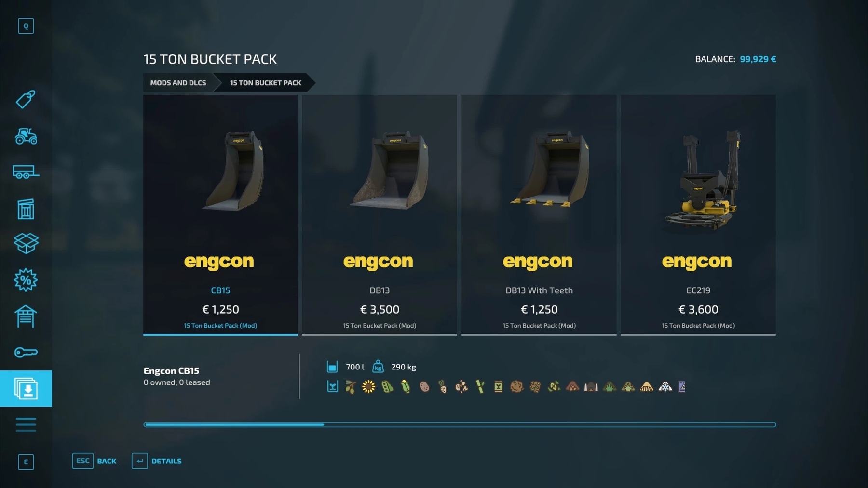Select the pallets box category icon
The width and height of the screenshot is (868, 488).
pos(26,243)
